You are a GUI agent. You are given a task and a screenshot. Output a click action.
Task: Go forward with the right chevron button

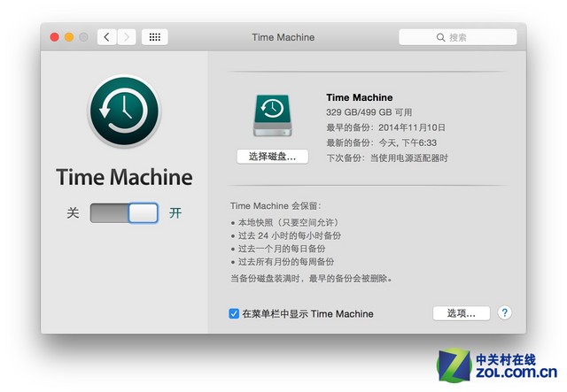pos(127,37)
